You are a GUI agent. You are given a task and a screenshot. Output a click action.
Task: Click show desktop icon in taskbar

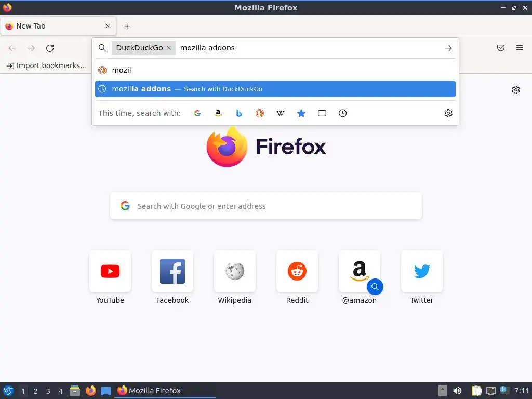tap(106, 391)
